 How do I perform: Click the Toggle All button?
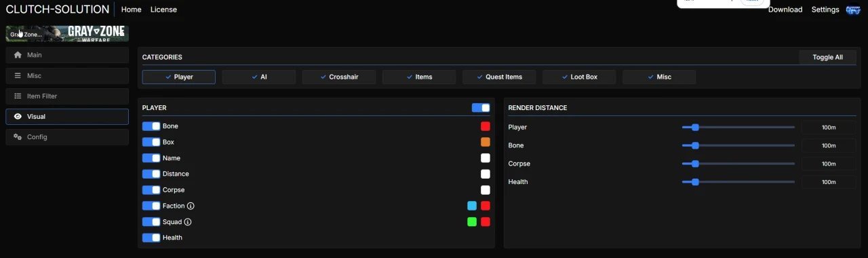coord(827,57)
